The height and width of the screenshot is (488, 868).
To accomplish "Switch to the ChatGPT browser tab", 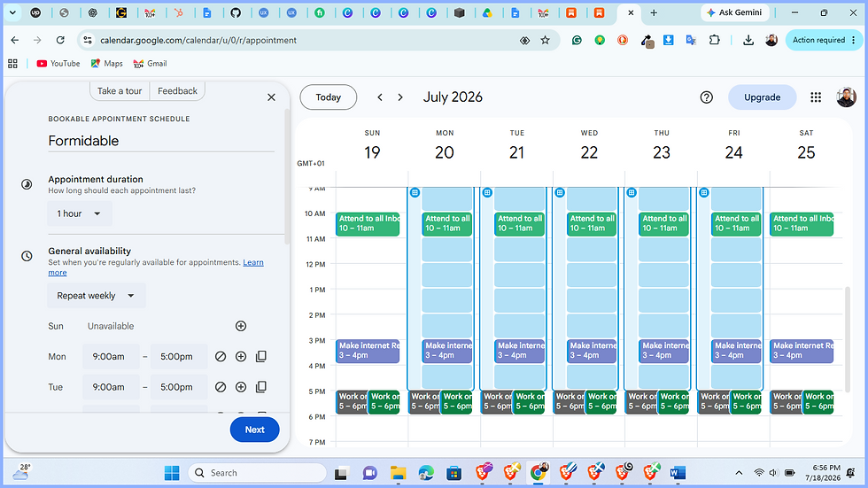I will tap(92, 12).
